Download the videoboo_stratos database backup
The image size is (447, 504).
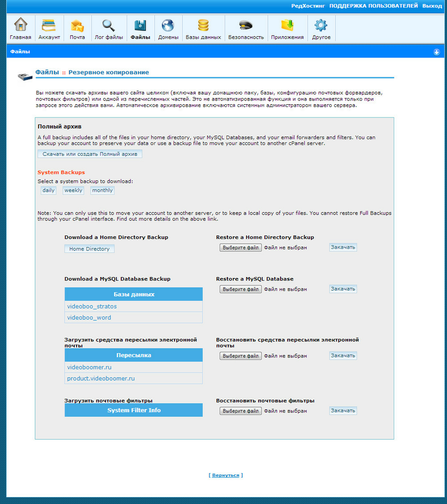point(92,306)
